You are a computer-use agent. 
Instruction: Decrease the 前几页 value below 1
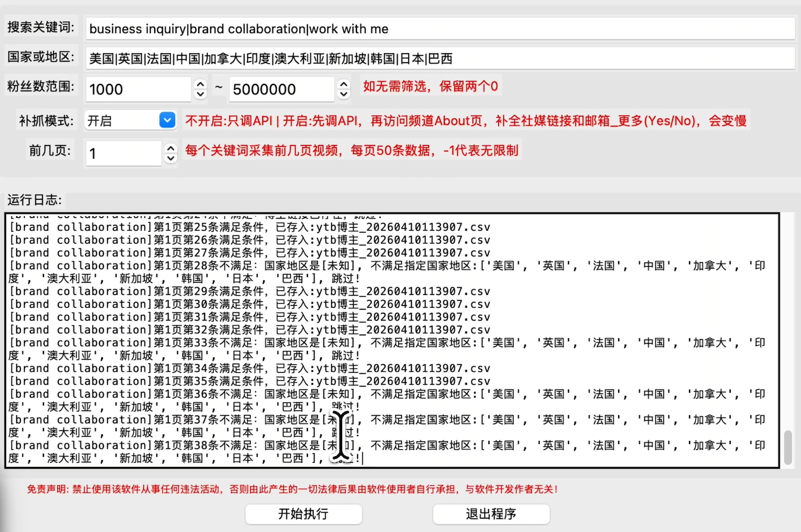(x=170, y=157)
